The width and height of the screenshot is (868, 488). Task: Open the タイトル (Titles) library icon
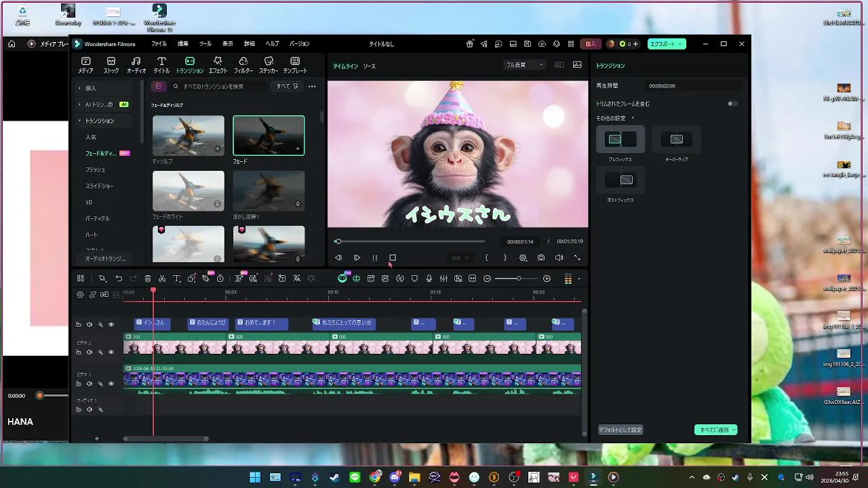point(161,64)
